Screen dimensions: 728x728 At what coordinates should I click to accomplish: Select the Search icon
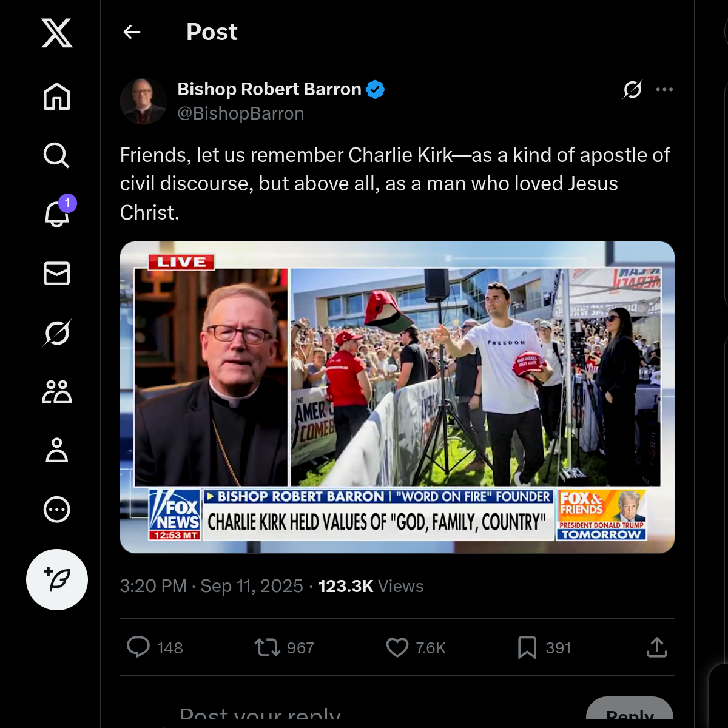coord(56,155)
